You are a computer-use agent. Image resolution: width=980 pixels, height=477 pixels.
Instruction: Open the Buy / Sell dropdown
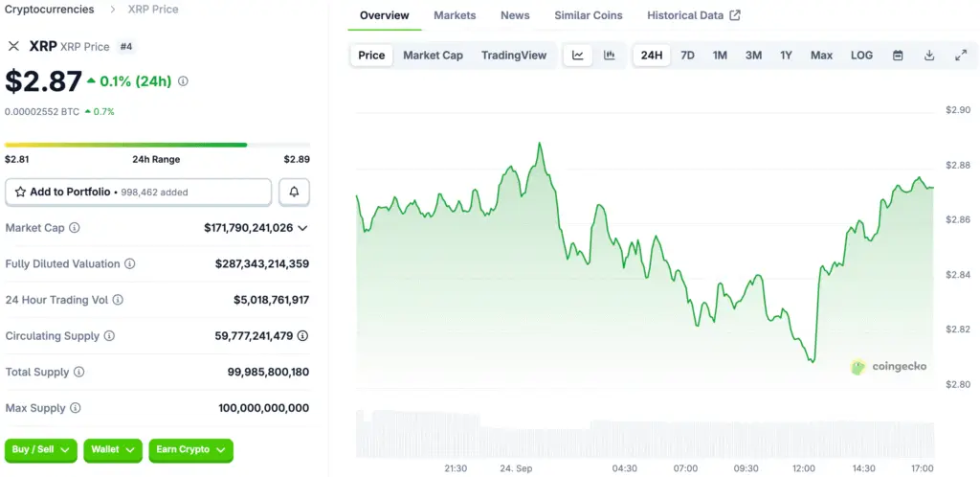pyautogui.click(x=40, y=450)
